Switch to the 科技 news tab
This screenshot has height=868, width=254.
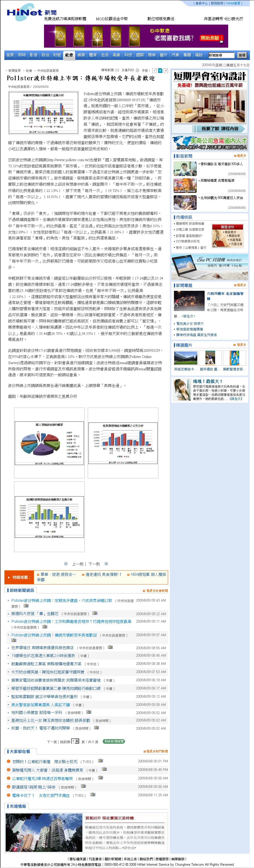click(128, 55)
